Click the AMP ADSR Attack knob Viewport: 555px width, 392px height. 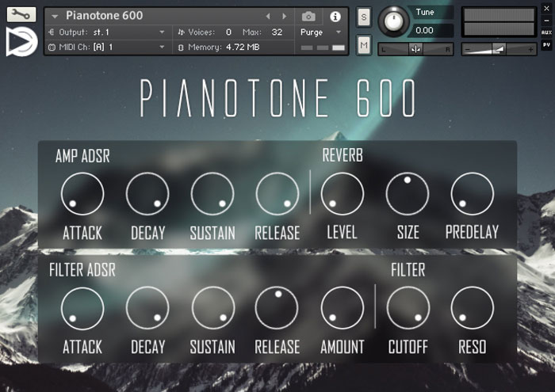coord(82,194)
